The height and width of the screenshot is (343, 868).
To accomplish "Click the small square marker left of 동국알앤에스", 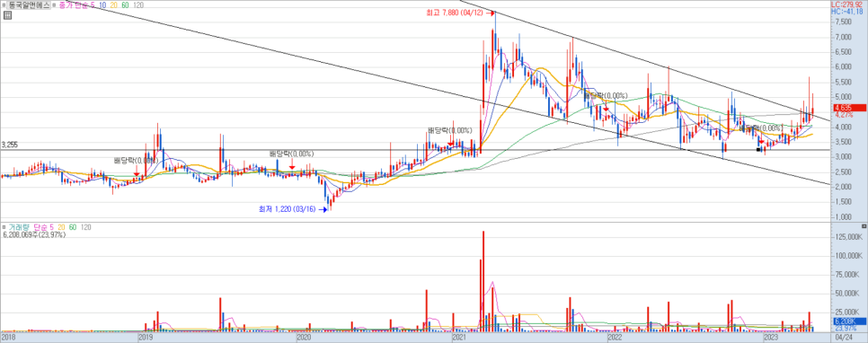I will point(4,4).
